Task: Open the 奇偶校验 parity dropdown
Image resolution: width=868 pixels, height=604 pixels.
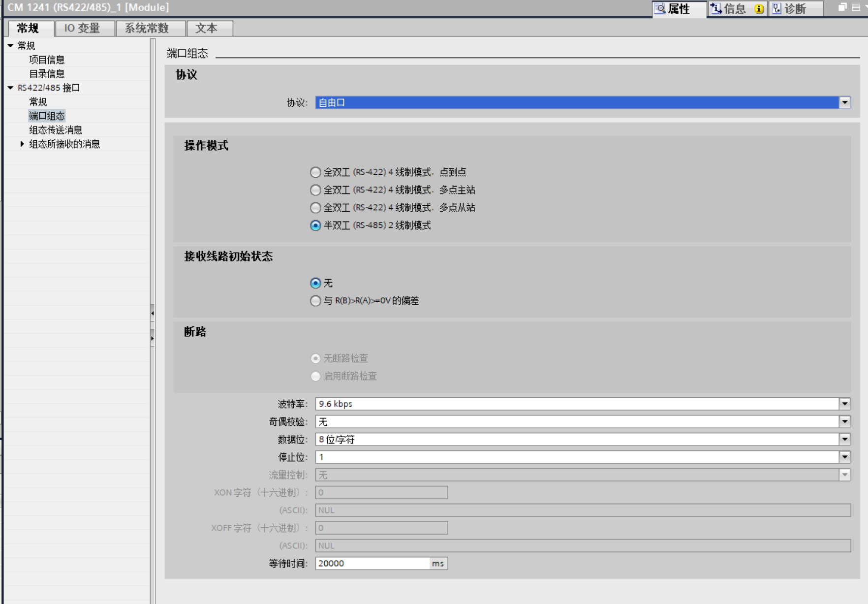Action: click(x=845, y=421)
